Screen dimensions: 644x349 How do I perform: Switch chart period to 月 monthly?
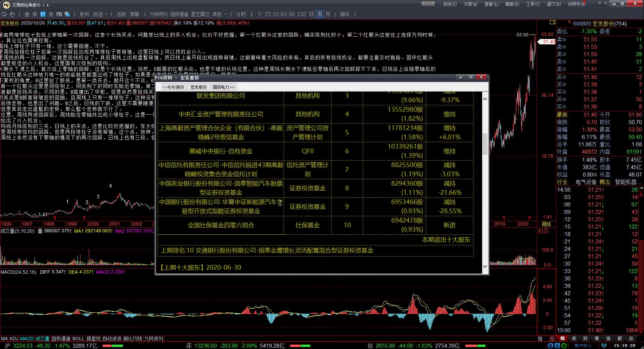[328, 14]
